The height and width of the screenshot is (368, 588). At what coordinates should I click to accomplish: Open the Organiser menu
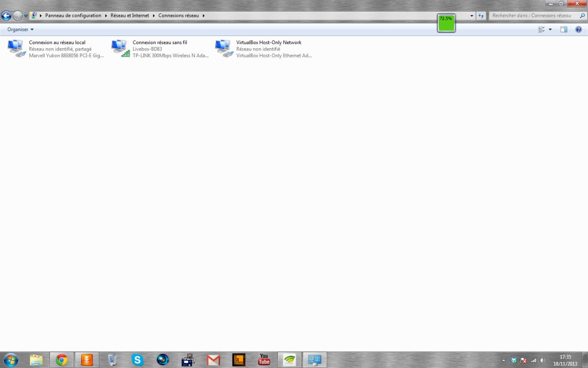click(x=21, y=29)
